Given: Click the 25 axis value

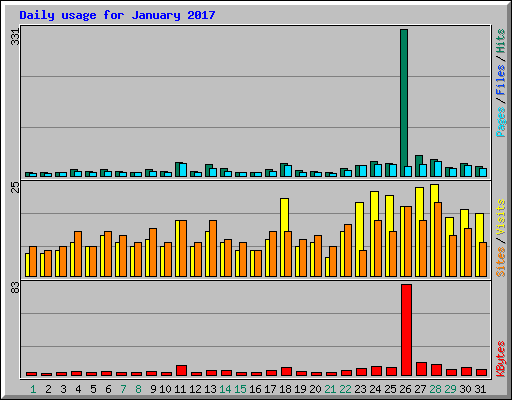Looking at the screenshot, I should (x=15, y=188).
